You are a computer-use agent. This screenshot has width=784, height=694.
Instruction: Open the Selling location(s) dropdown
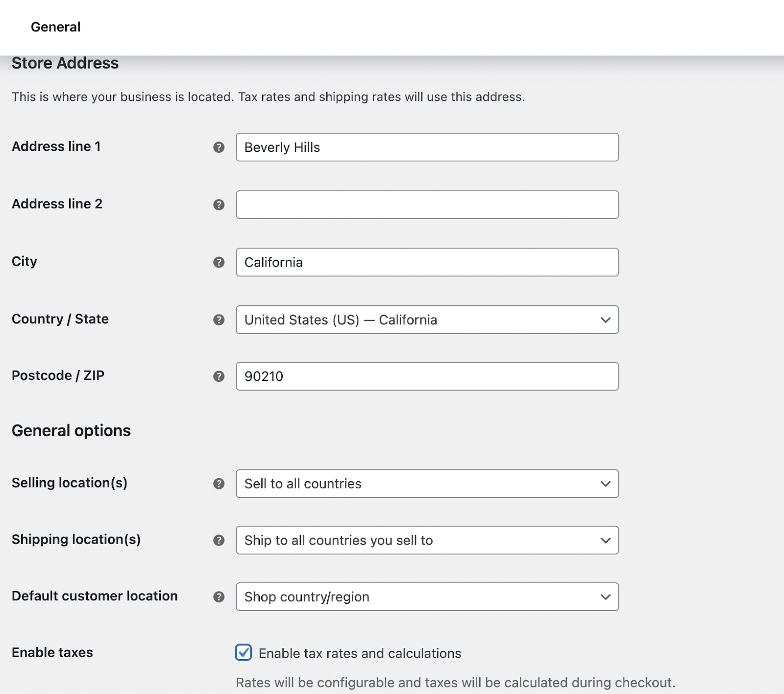[x=606, y=484]
